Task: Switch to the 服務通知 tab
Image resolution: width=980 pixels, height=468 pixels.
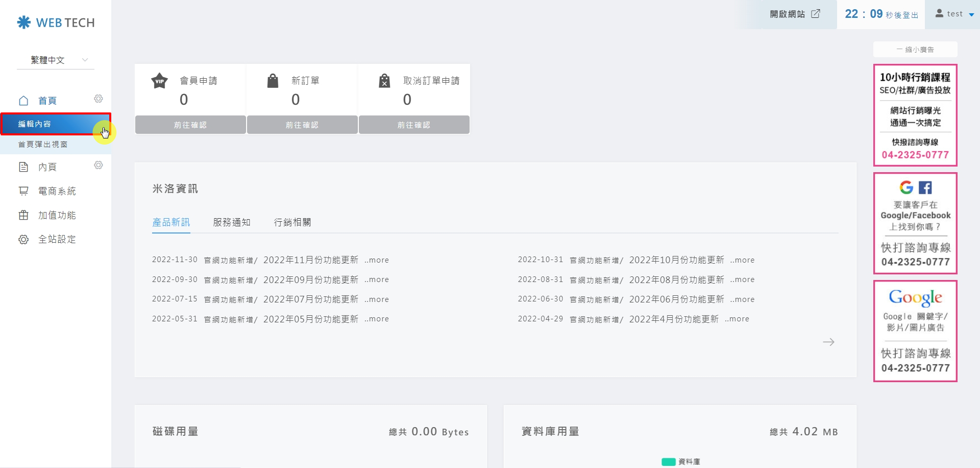Action: (232, 222)
